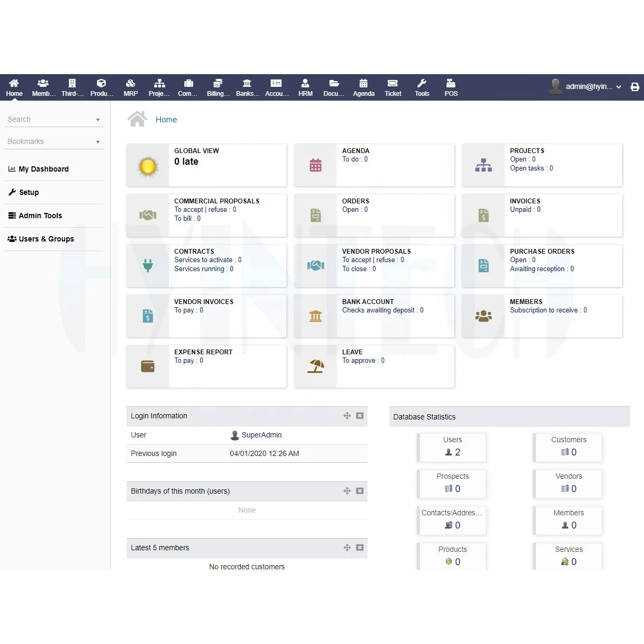This screenshot has height=644, width=644.
Task: Open the Products statistics box
Action: 452,556
